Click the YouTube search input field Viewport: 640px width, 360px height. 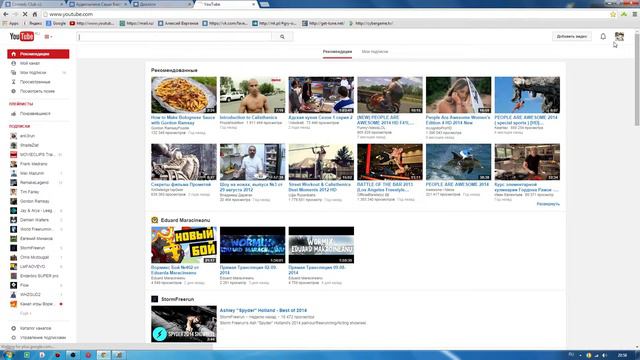pyautogui.click(x=175, y=37)
